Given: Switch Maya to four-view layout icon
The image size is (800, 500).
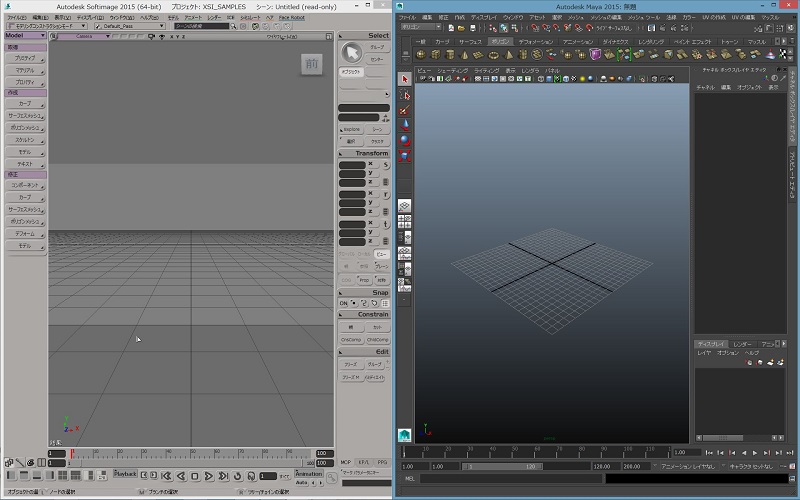Looking at the screenshot, I should tap(405, 222).
